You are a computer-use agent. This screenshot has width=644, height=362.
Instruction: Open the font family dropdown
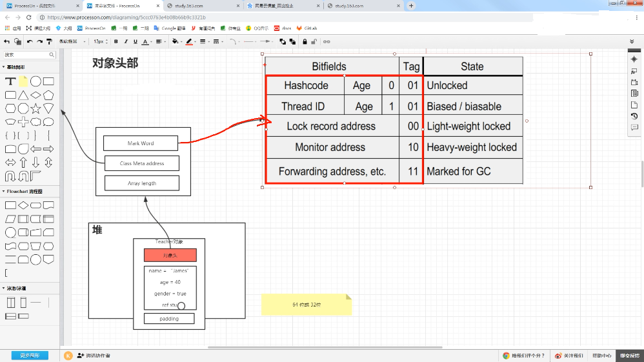72,41
